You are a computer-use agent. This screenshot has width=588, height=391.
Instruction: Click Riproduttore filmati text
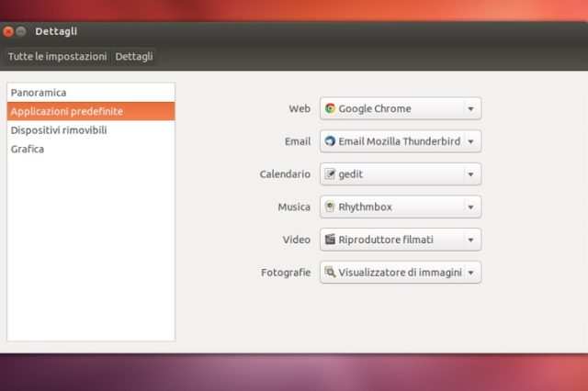pyautogui.click(x=386, y=240)
